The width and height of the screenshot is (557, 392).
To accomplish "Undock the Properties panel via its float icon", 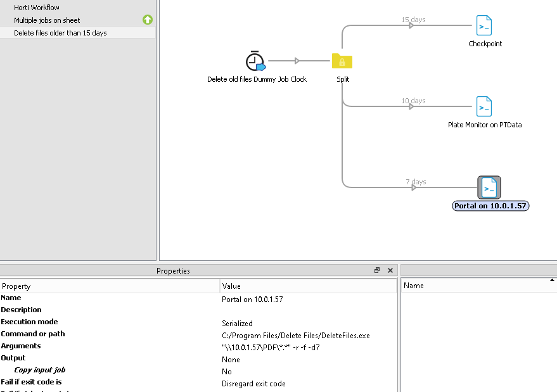I will pos(376,270).
